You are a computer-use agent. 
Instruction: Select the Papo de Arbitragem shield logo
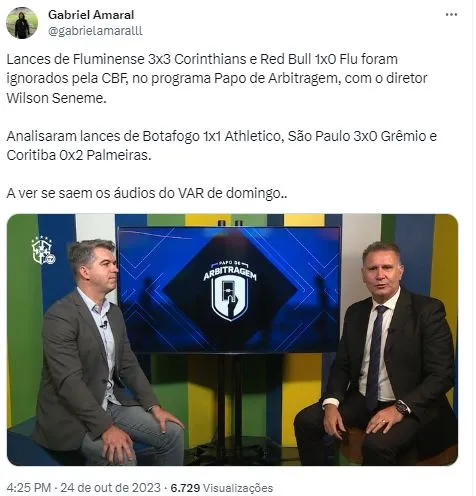pos(230,291)
